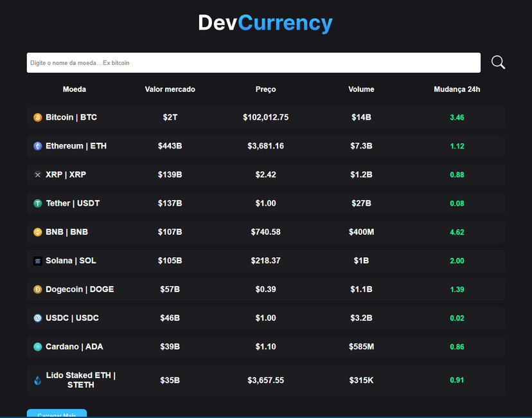The width and height of the screenshot is (532, 418).
Task: Click the USDC logo icon
Action: pyautogui.click(x=38, y=318)
